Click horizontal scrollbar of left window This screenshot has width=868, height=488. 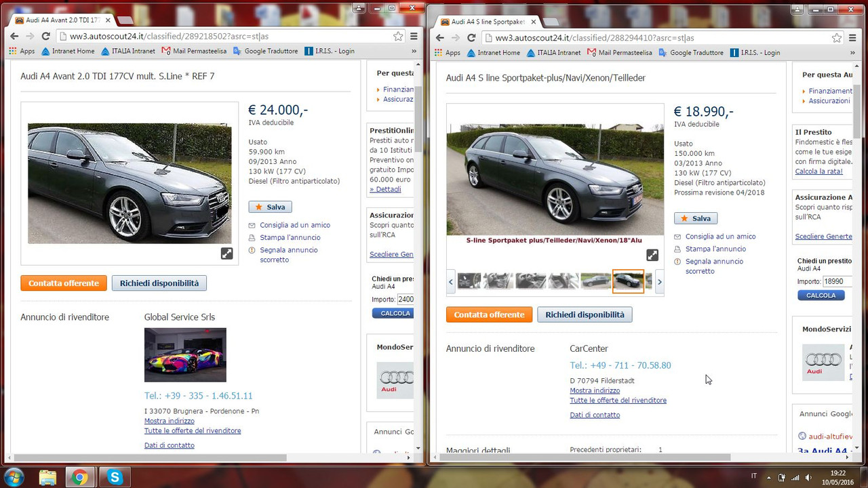(150, 457)
